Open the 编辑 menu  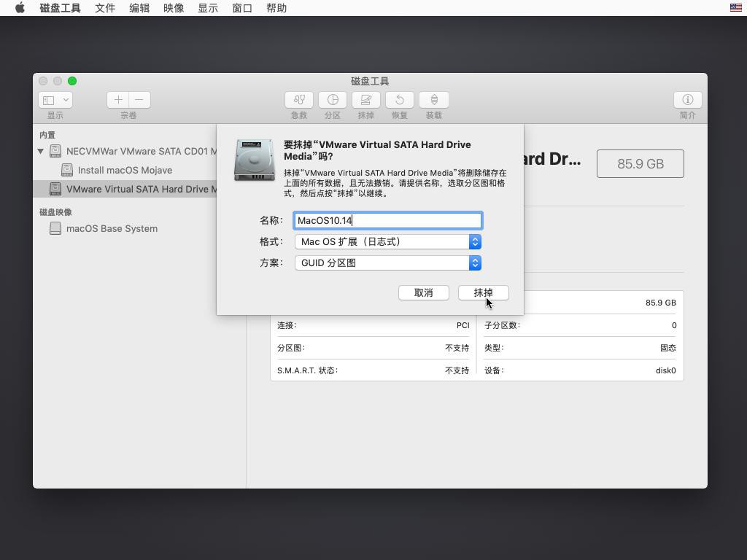[x=139, y=8]
